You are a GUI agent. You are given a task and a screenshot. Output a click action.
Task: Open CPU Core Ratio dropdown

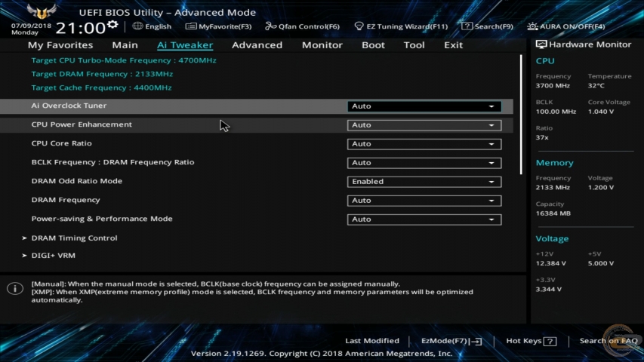(x=424, y=144)
